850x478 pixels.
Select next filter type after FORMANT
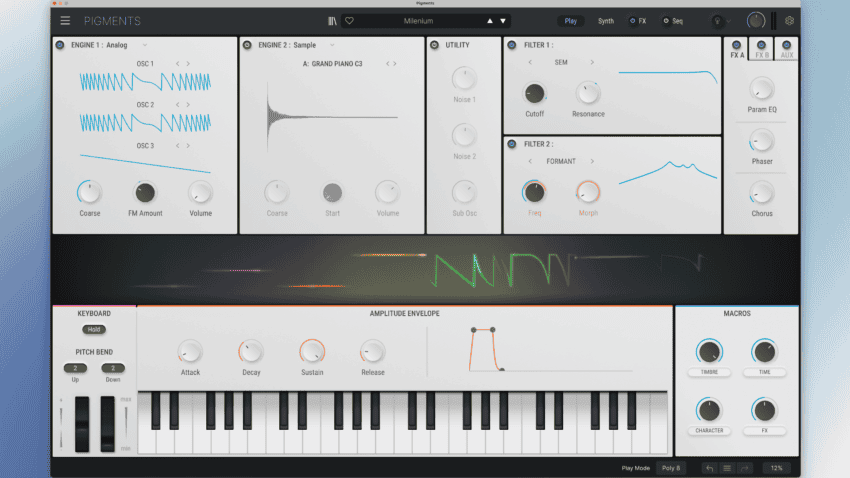coord(592,161)
